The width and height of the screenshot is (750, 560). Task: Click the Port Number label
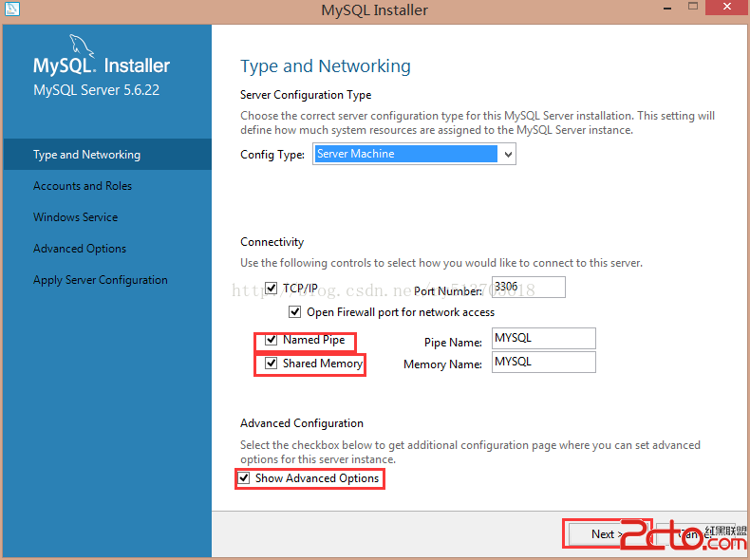(x=448, y=291)
